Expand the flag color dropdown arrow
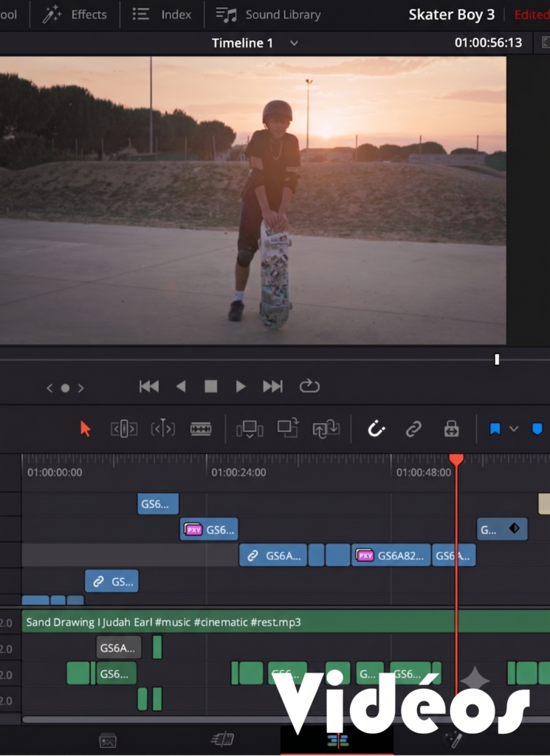Viewport: 550px width, 756px height. point(514,429)
